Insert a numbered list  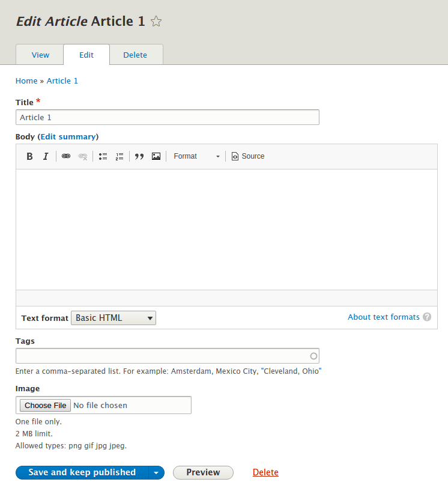pyautogui.click(x=120, y=156)
